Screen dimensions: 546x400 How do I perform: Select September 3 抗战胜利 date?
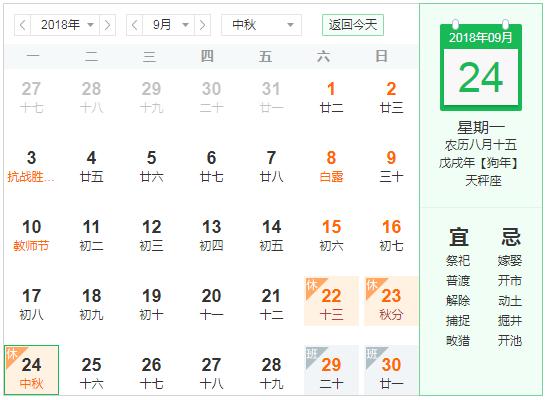point(31,166)
